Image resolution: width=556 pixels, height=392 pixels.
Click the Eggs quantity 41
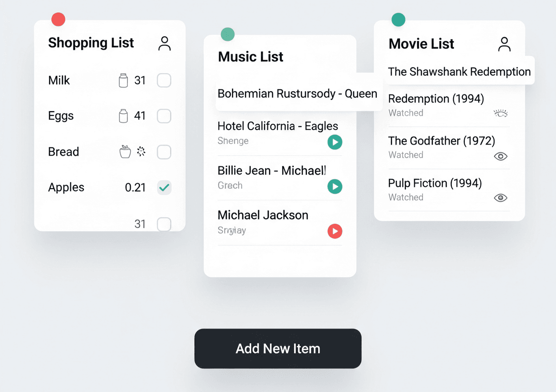pos(140,116)
